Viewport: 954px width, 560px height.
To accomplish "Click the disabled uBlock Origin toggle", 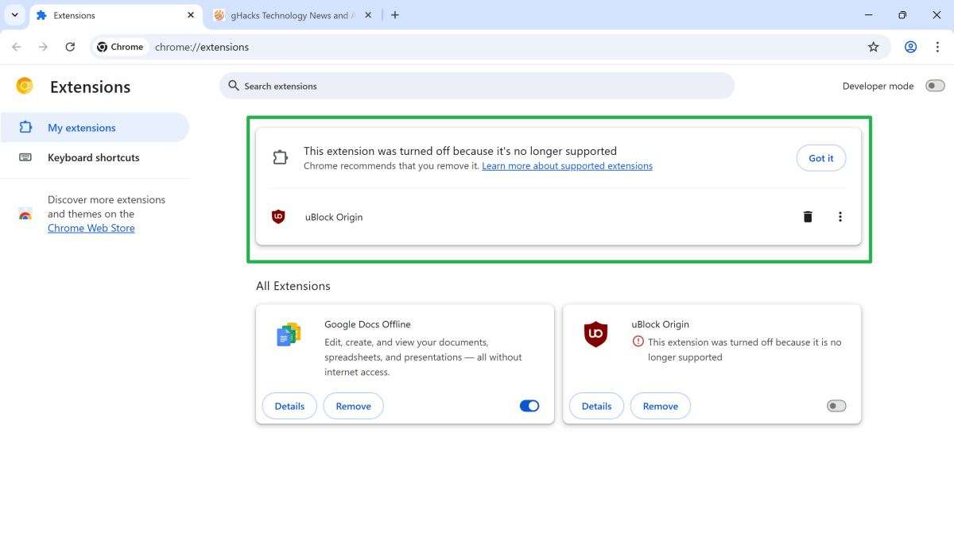I will (836, 406).
